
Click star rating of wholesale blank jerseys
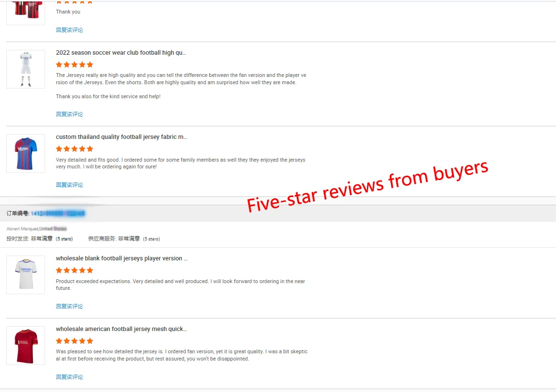[75, 271]
